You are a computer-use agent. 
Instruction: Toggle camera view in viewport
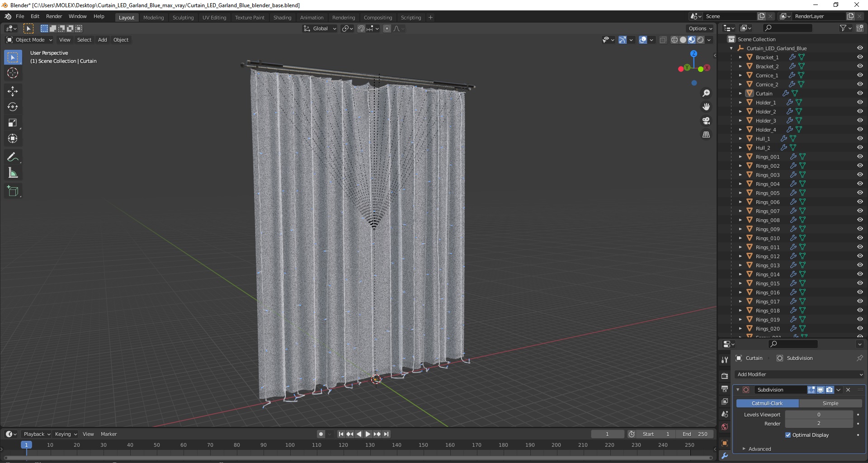[706, 121]
